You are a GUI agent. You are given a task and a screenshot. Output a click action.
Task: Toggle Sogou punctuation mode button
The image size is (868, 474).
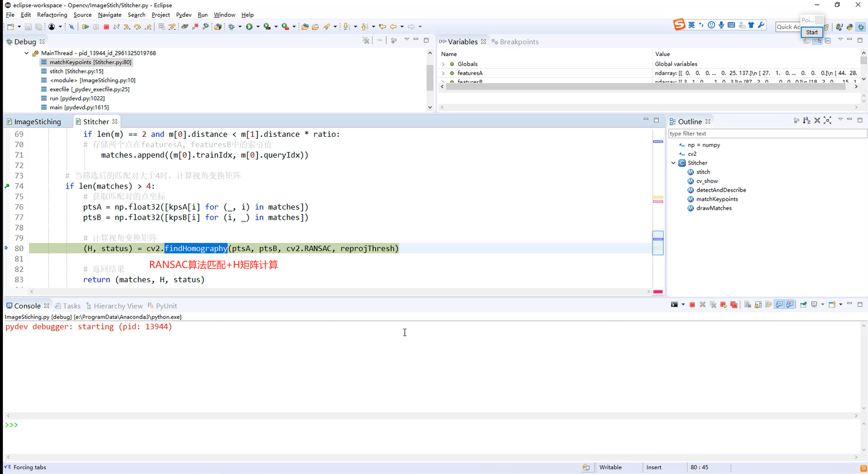(x=701, y=25)
